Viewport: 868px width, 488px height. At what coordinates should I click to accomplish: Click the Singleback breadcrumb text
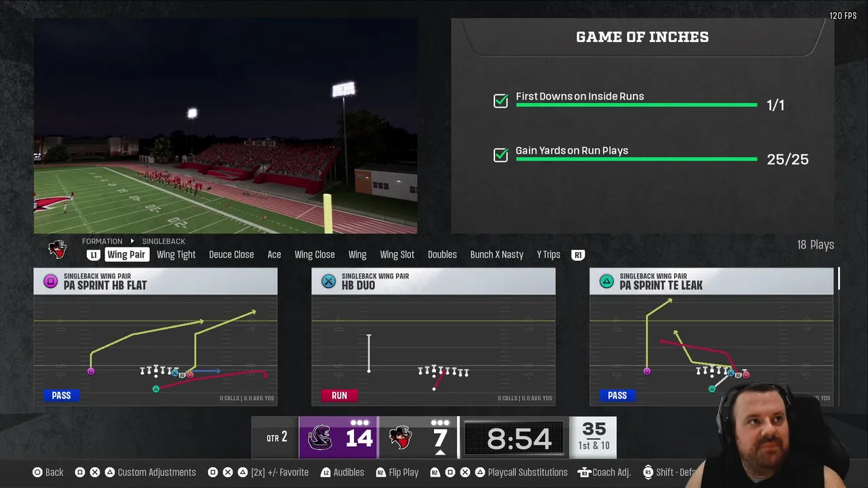coord(163,241)
